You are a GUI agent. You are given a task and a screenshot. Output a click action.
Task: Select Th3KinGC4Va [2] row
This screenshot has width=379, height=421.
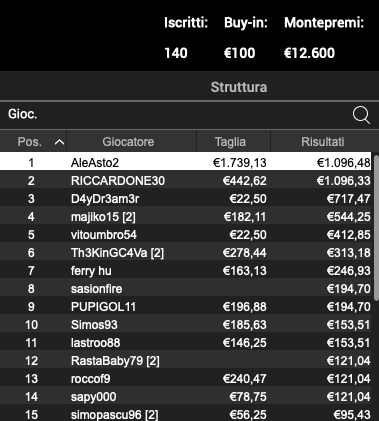(186, 253)
